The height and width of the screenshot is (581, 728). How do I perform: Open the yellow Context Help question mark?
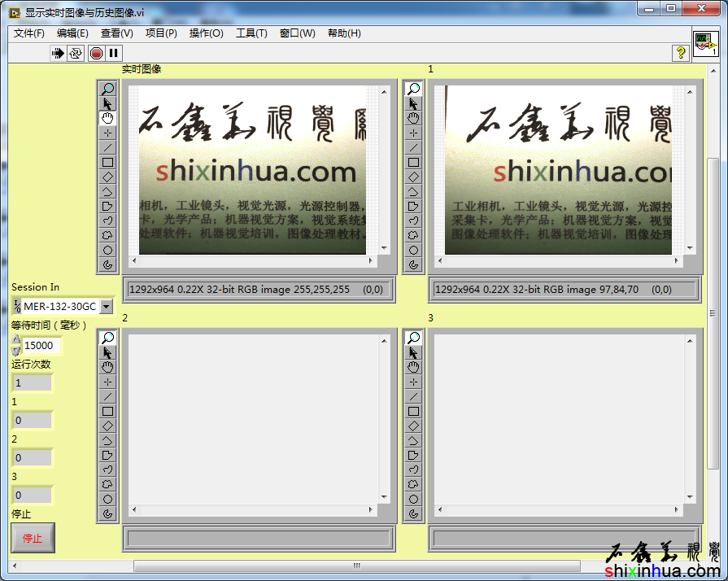tap(680, 53)
